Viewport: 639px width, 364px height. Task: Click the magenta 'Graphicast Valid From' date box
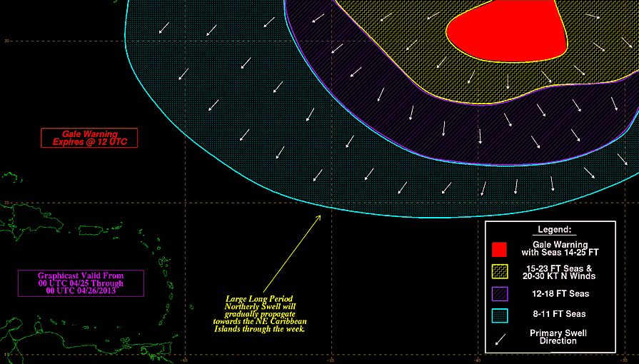pos(81,283)
